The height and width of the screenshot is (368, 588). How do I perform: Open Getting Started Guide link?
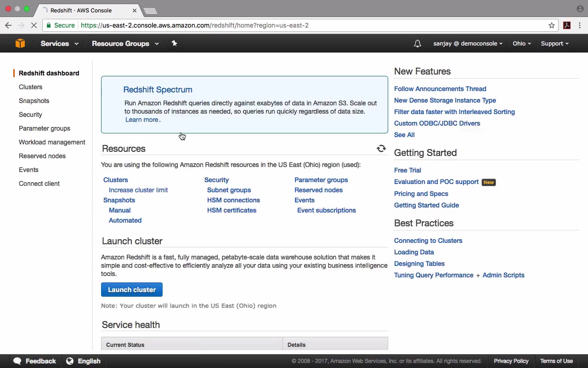coord(426,205)
